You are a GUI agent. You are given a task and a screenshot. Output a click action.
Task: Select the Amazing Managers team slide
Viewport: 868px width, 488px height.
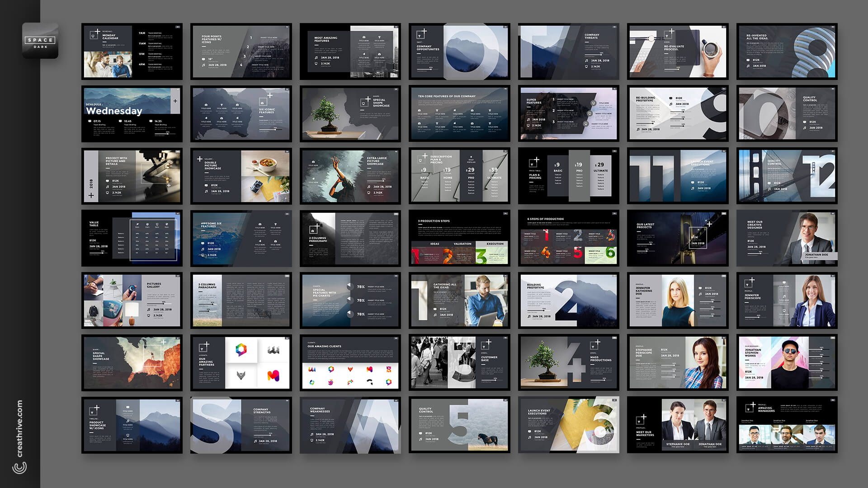[787, 425]
